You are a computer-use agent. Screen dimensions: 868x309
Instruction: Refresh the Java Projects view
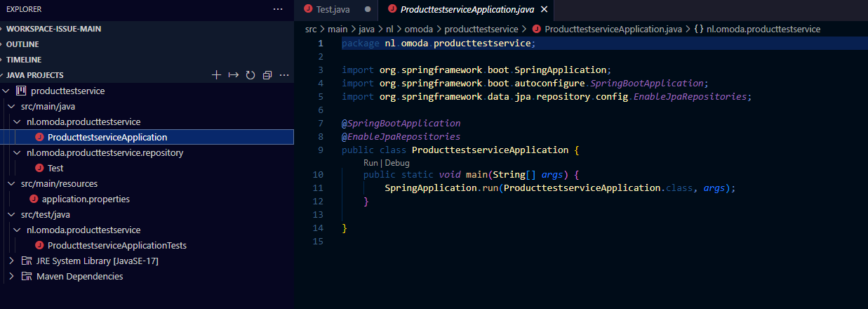pyautogui.click(x=251, y=75)
